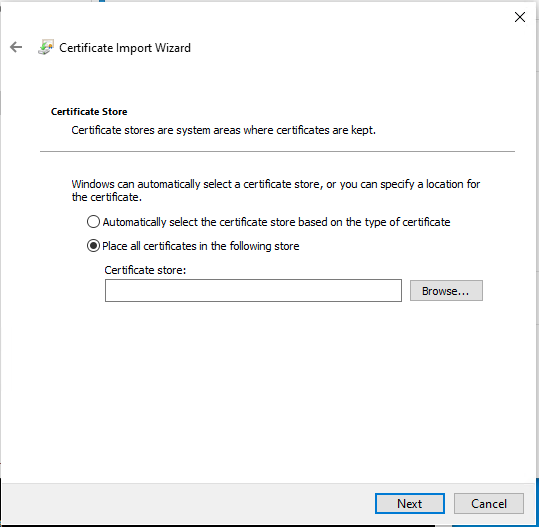The image size is (539, 527).
Task: Click the bold Certificate Store heading
Action: pos(89,112)
